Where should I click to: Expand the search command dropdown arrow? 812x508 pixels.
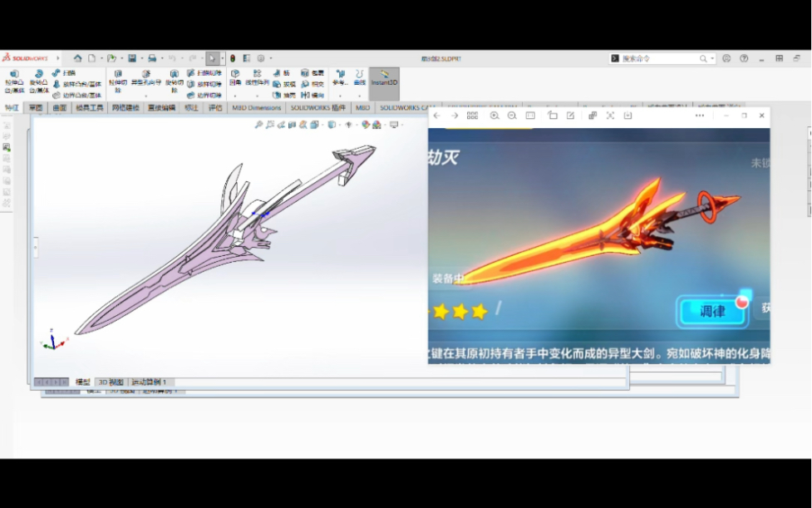pos(712,58)
